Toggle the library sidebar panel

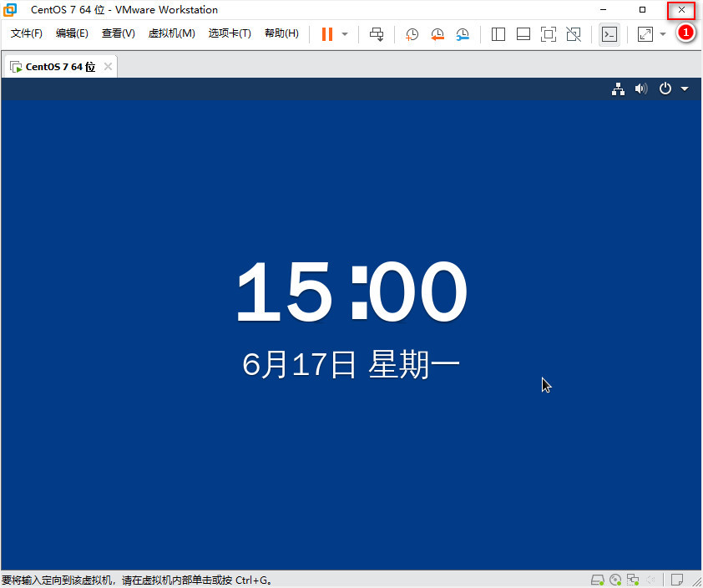[x=498, y=34]
